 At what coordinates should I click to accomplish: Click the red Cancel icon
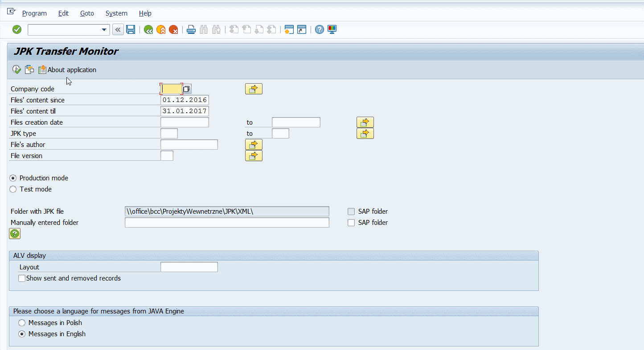[173, 30]
